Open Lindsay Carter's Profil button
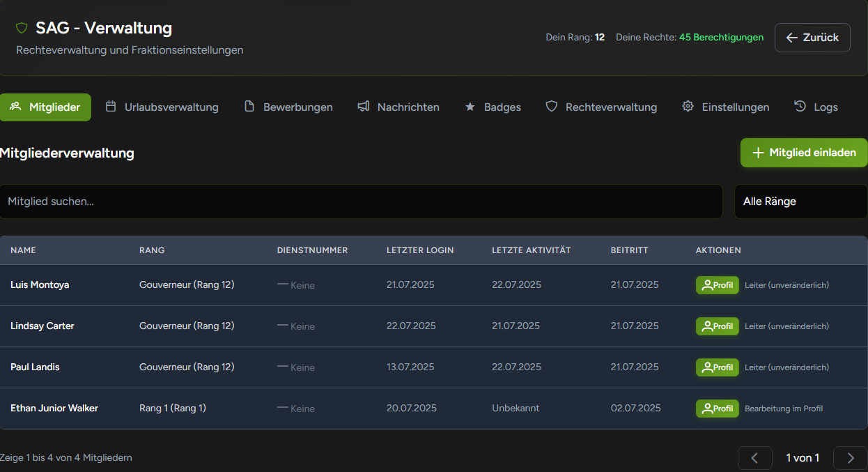The height and width of the screenshot is (472, 868). coord(718,326)
